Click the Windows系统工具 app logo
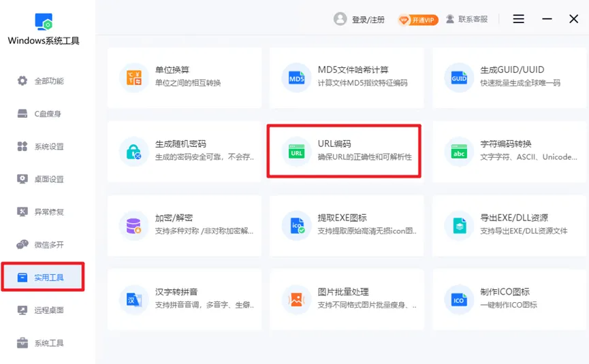Image resolution: width=589 pixels, height=364 pixels. pos(44,22)
